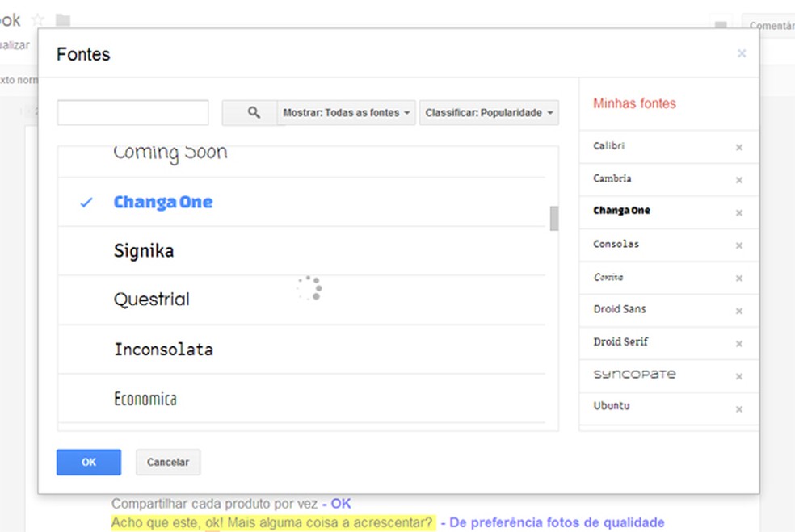Screen dimensions: 795x532
Task: Remove Droid Sans from my fonts
Action: coord(738,311)
